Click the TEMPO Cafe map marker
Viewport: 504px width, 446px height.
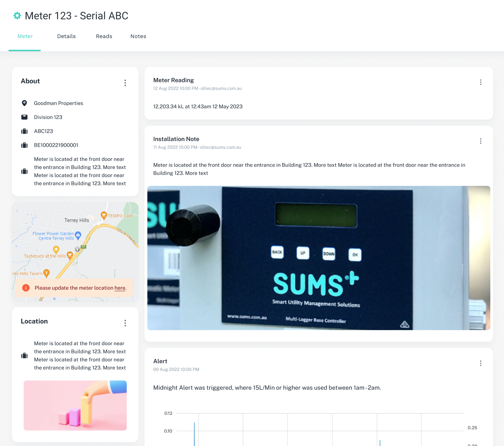point(104,215)
